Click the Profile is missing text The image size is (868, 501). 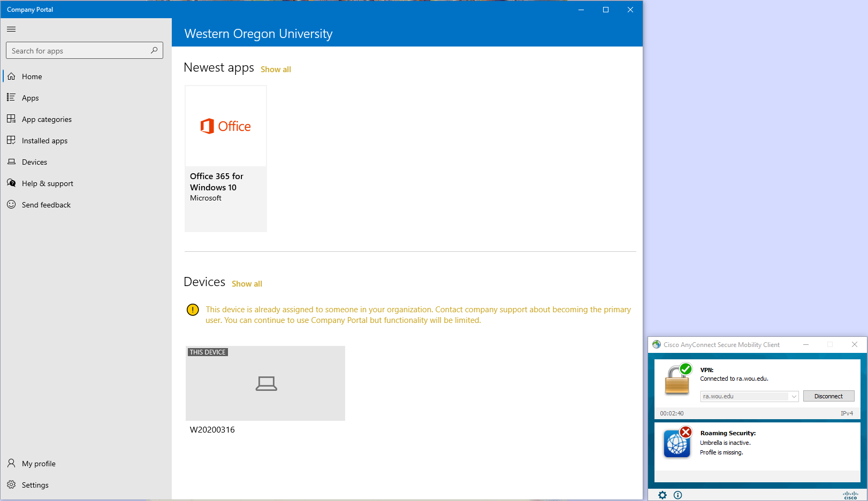pos(721,452)
